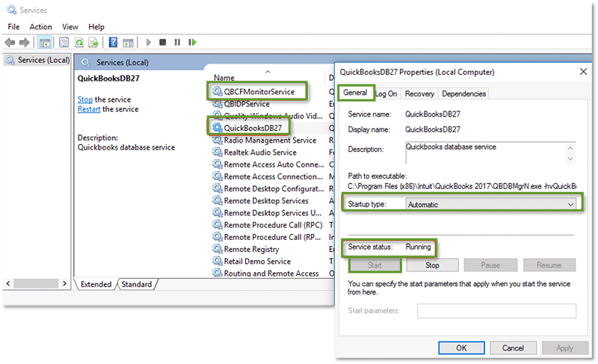Open the Startup type dropdown
This screenshot has height=364, width=598.
coord(491,204)
